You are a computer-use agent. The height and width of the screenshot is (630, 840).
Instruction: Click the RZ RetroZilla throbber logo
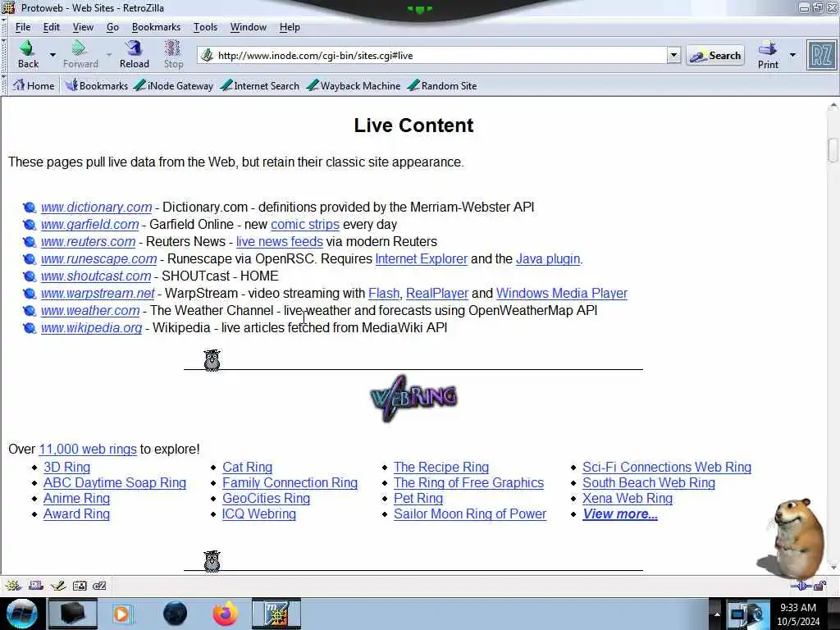coord(821,55)
